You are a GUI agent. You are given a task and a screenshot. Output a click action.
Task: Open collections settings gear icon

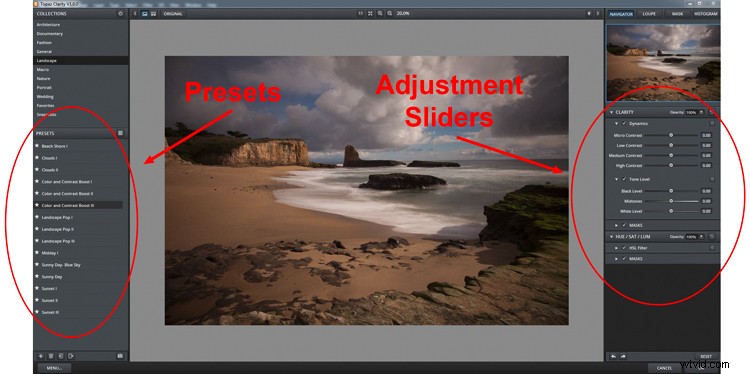[121, 14]
